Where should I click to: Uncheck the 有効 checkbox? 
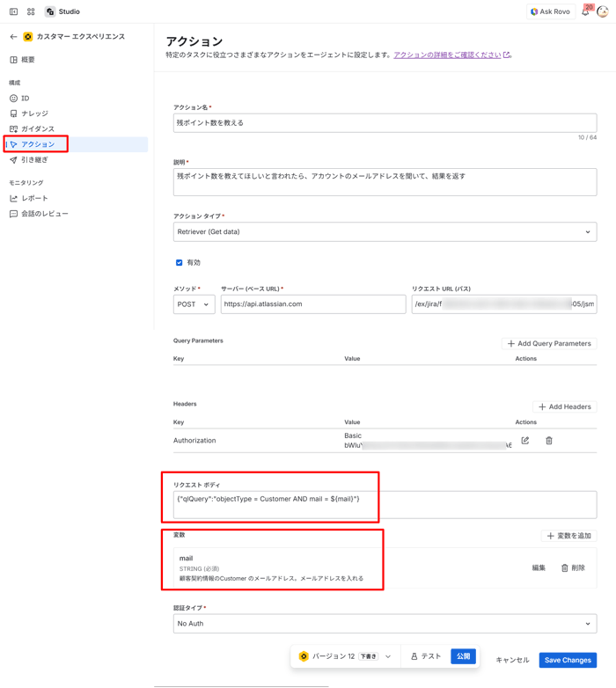180,262
